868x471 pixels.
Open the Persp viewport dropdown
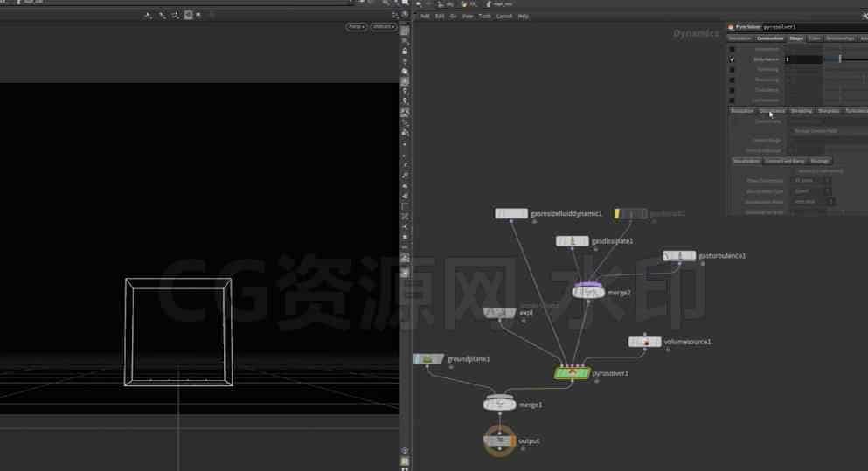click(356, 26)
